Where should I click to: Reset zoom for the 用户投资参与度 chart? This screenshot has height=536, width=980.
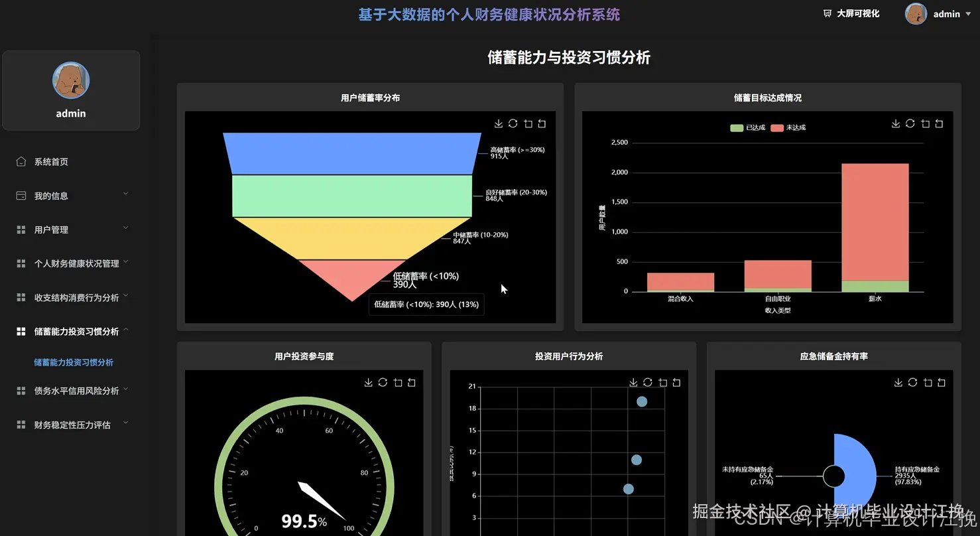coord(412,383)
